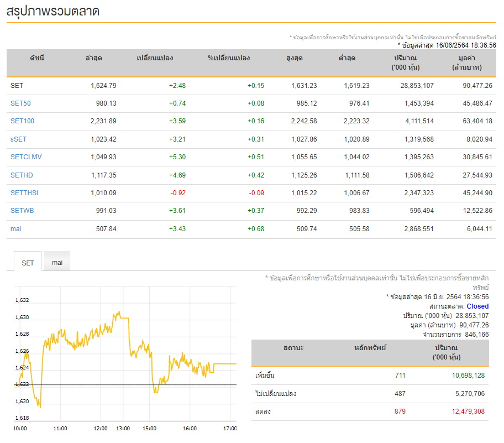Click the หลักทรัพย์ column header
The width and height of the screenshot is (504, 443).
(x=370, y=348)
